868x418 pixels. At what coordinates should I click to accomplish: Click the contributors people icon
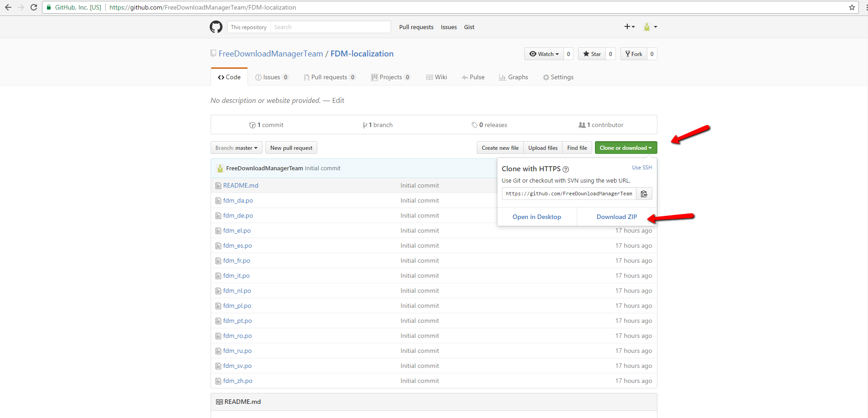582,125
